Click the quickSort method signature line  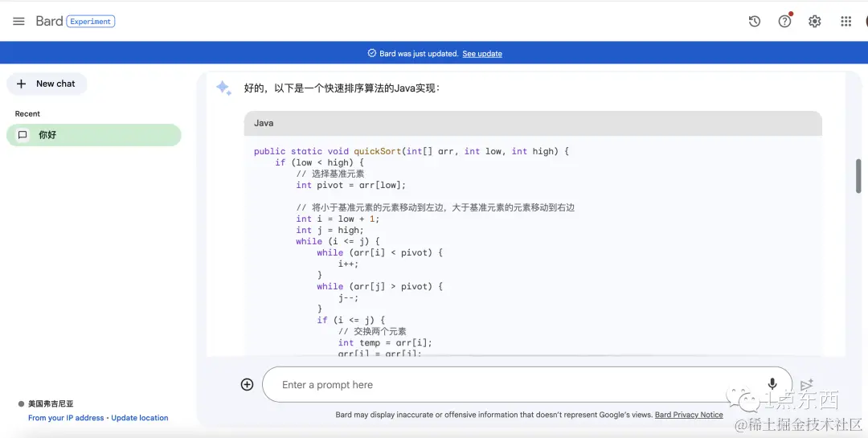click(411, 151)
